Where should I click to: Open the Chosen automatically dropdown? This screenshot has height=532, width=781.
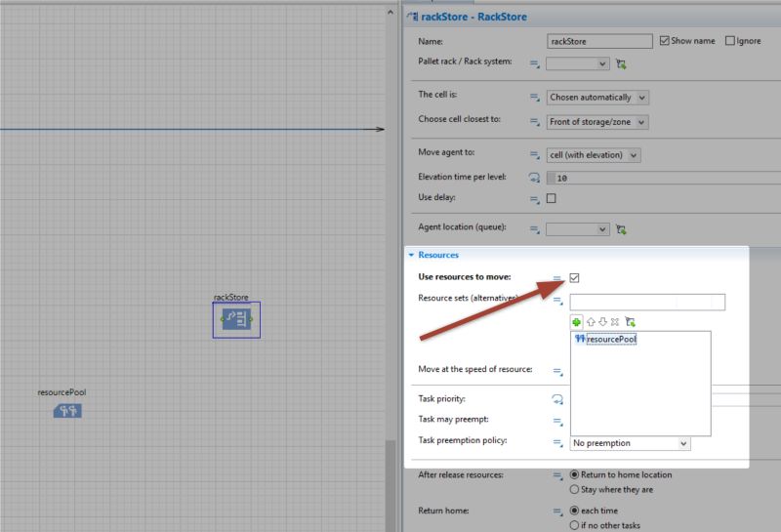pos(597,98)
